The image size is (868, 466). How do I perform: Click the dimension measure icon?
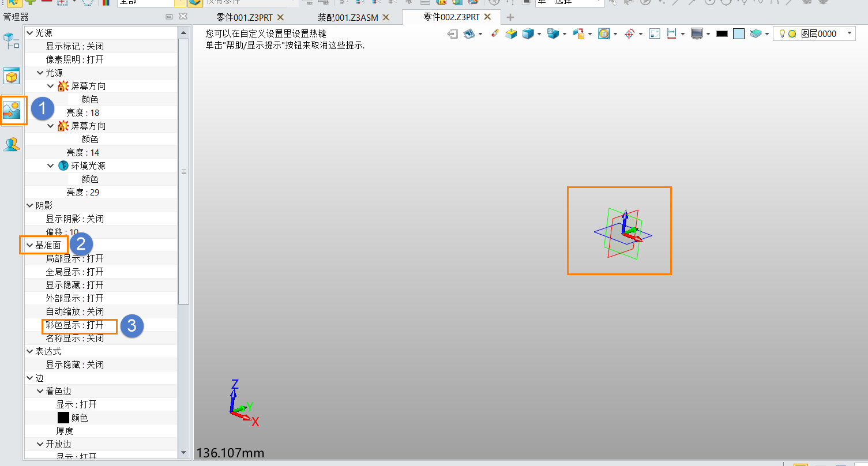click(671, 34)
